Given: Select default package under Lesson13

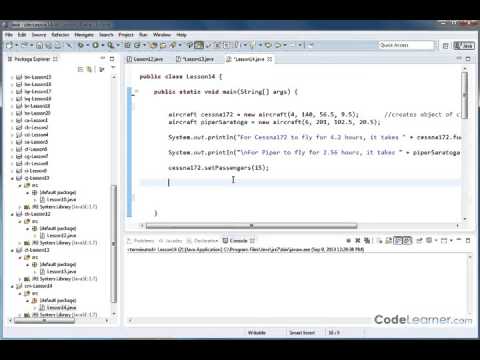Looking at the screenshot, I should coord(54,265).
